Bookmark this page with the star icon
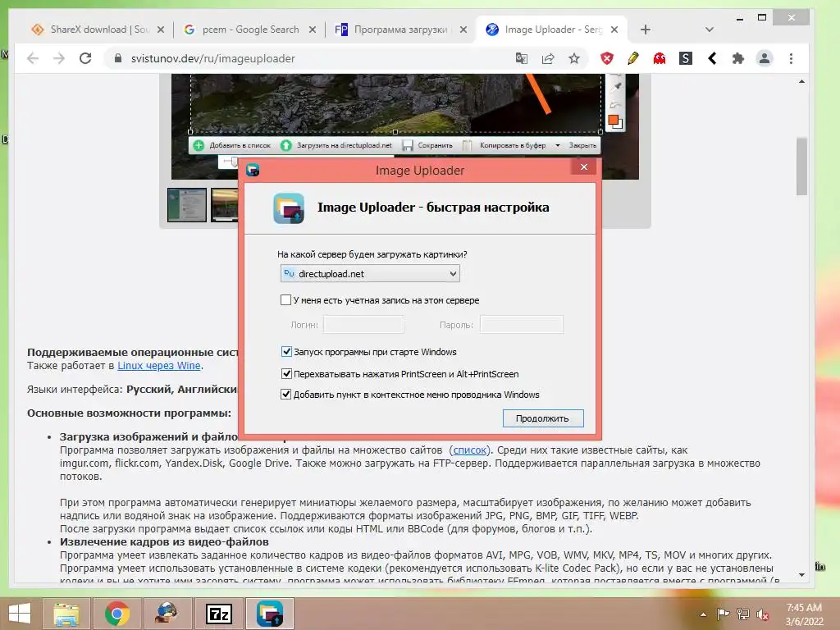This screenshot has width=840, height=630. click(x=574, y=58)
